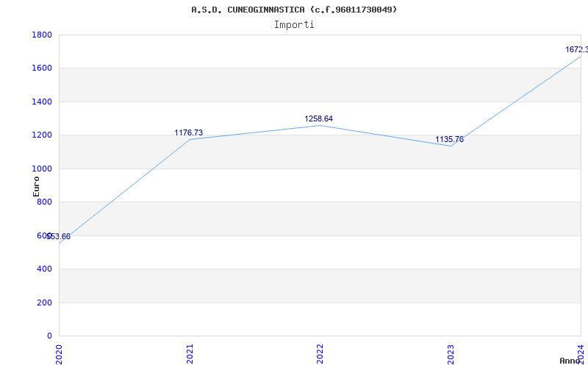Click the 400 y-axis tick label
Image resolution: width=588 pixels, height=368 pixels.
tap(44, 269)
